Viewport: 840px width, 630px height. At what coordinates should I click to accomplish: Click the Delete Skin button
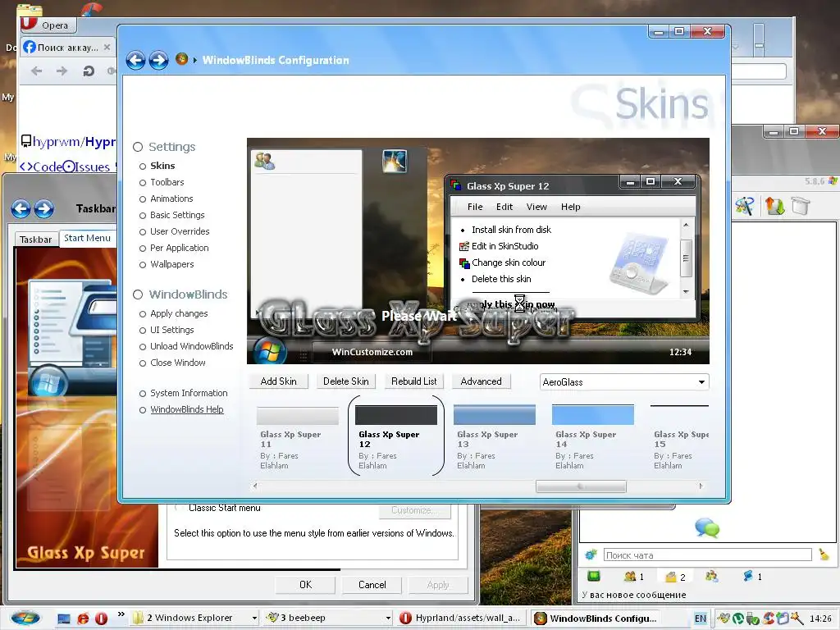click(345, 381)
